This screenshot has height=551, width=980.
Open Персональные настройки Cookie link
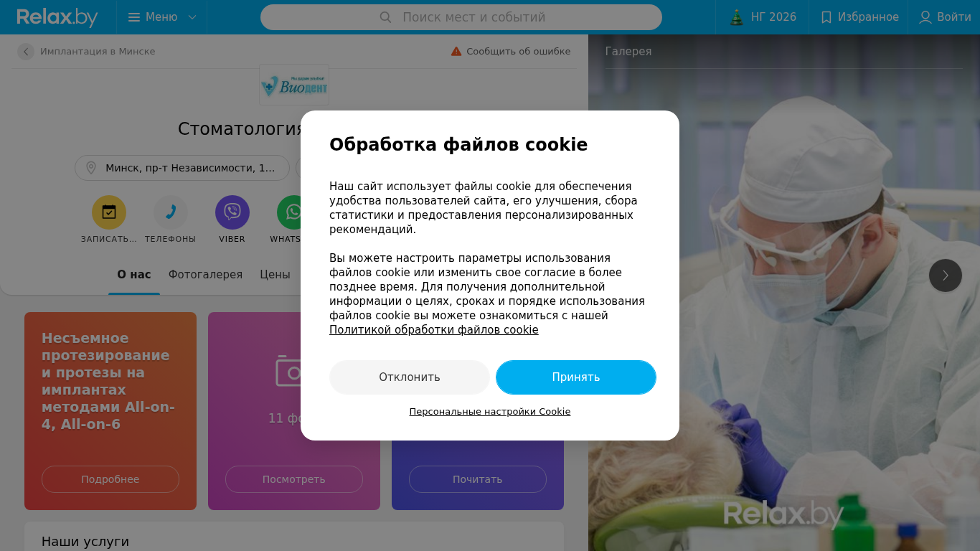490,412
